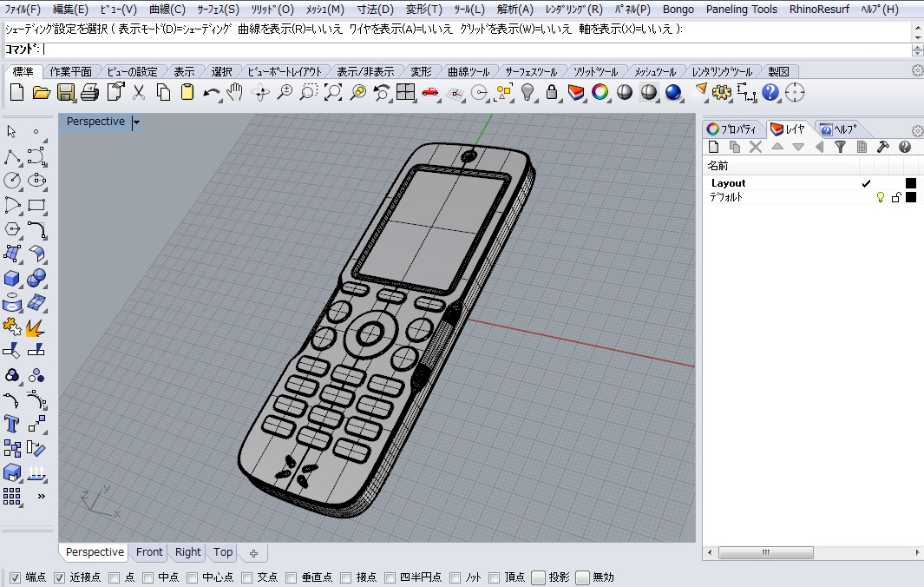Select the Circle tool in left toolbar
924x587 pixels.
point(12,181)
